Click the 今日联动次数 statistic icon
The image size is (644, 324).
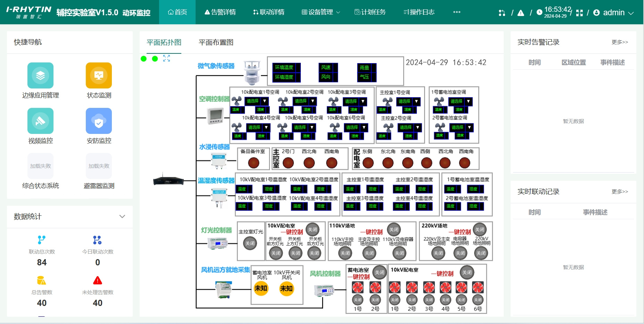(x=97, y=240)
